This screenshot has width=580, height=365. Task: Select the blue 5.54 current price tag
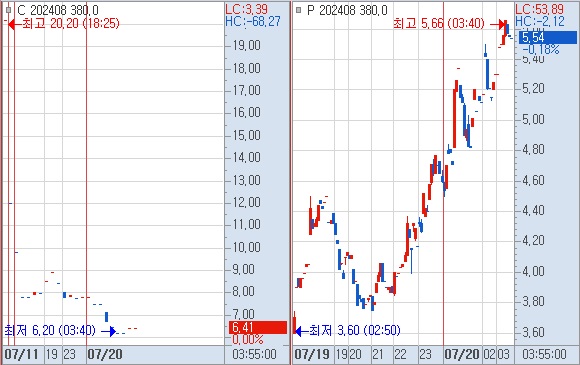click(548, 37)
